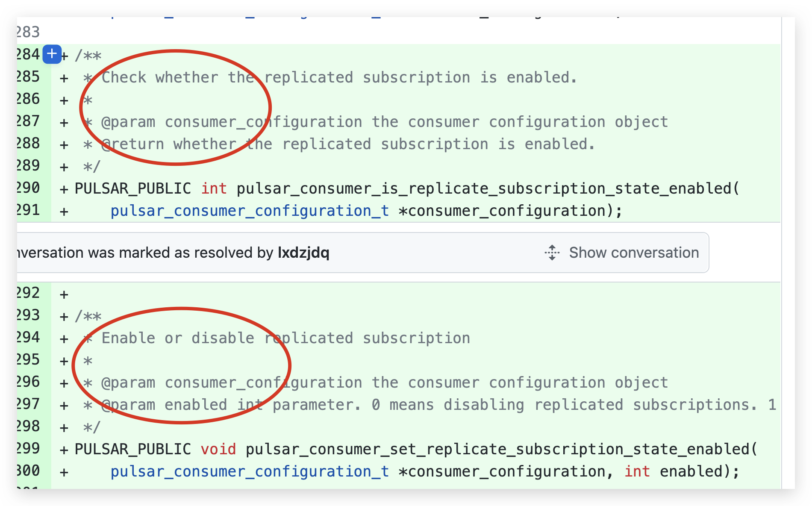This screenshot has width=812, height=506.
Task: Click PULSAR_PUBLIC macro on line 299
Action: point(133,450)
